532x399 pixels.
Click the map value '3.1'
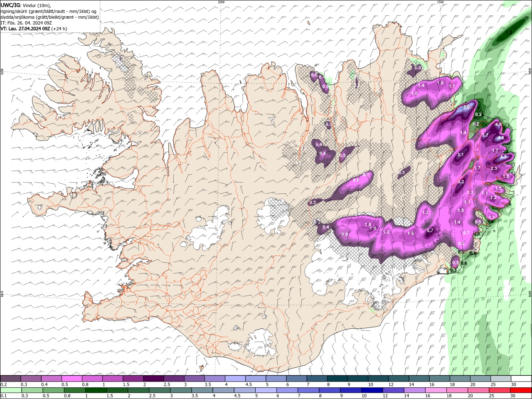pyautogui.click(x=460, y=155)
